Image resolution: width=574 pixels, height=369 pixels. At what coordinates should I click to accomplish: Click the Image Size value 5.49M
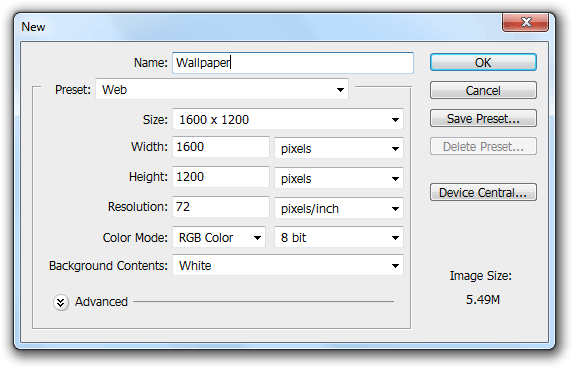[482, 300]
